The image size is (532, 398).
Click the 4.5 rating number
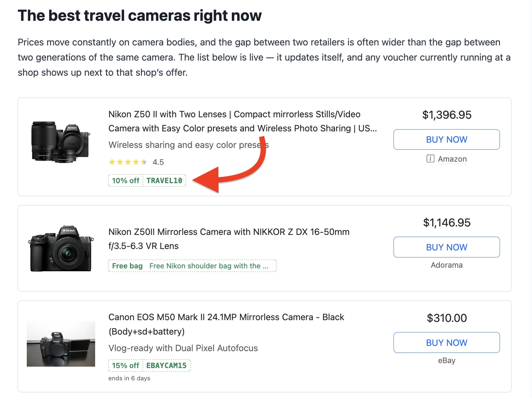pos(158,162)
